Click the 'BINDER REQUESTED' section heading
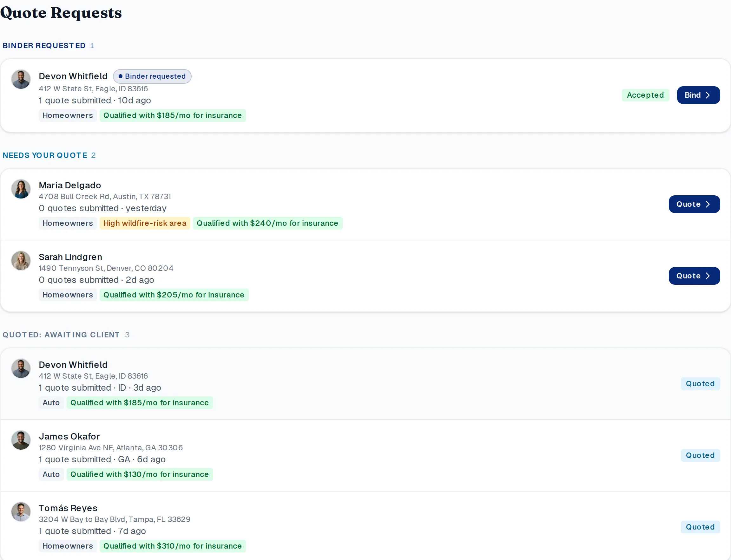This screenshot has height=560, width=731. click(x=44, y=46)
